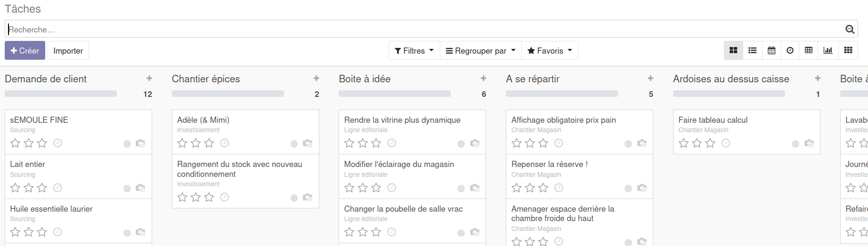Screen dimensions: 868x246
Task: Select the A se répartir column header
Action: [532, 79]
